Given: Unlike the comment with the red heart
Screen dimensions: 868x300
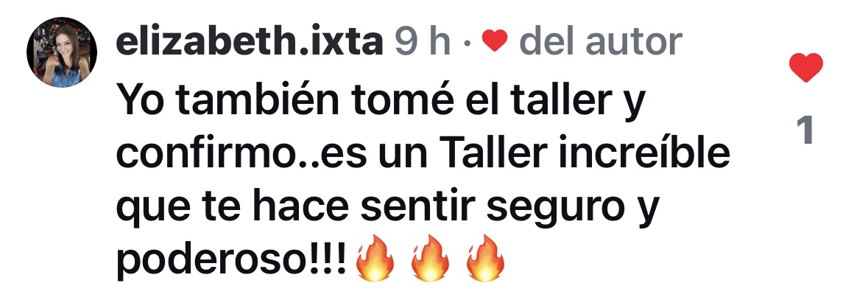Looking at the screenshot, I should (x=805, y=68).
